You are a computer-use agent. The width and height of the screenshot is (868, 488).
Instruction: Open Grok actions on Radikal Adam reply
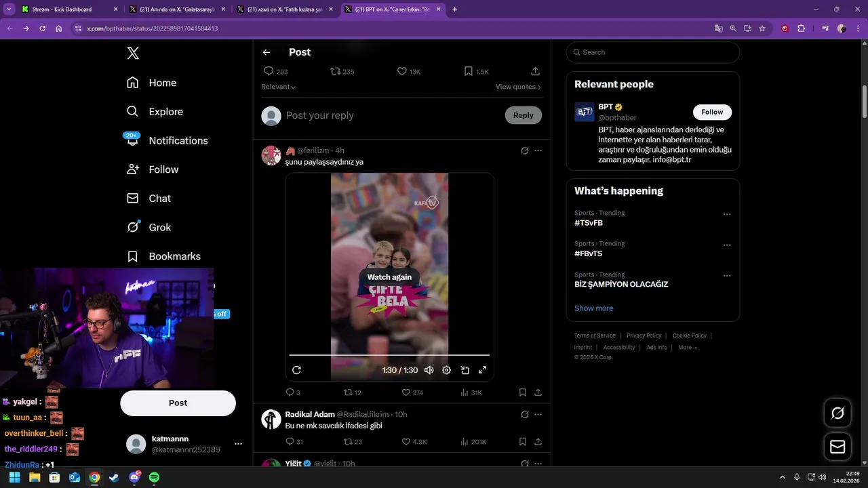[525, 414]
